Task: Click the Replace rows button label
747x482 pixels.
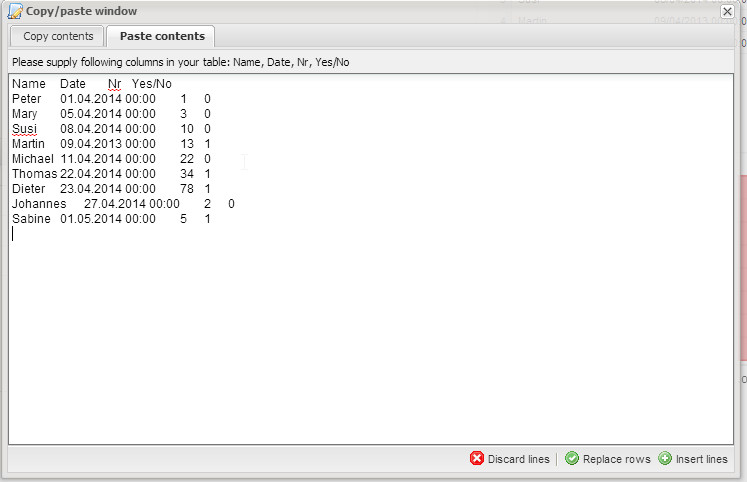Action: 616,459
